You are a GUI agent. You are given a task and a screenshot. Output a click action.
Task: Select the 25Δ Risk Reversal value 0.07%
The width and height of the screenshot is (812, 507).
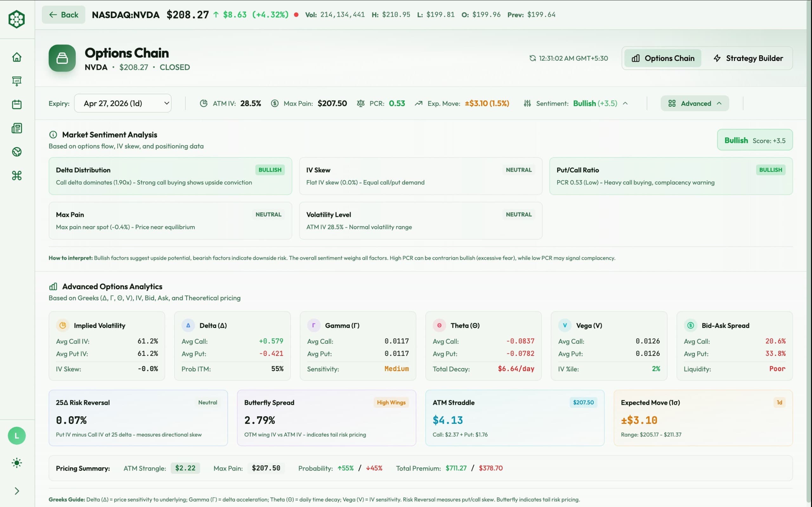[x=71, y=420]
